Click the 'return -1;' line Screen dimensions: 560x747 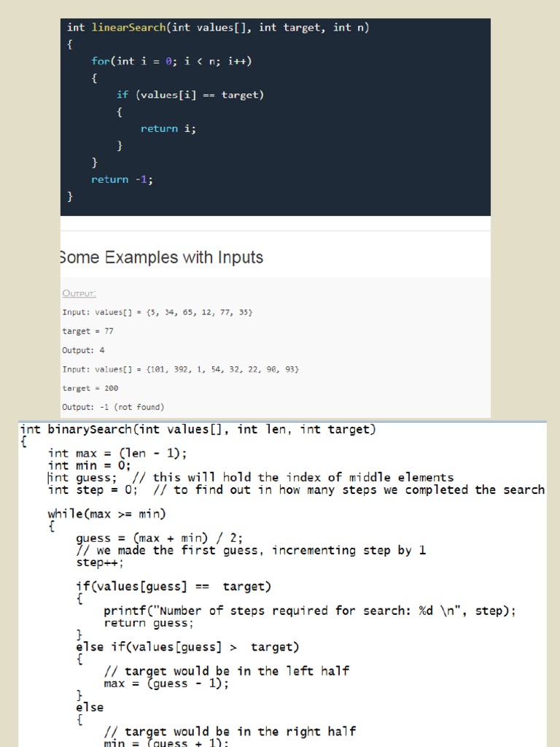[122, 179]
